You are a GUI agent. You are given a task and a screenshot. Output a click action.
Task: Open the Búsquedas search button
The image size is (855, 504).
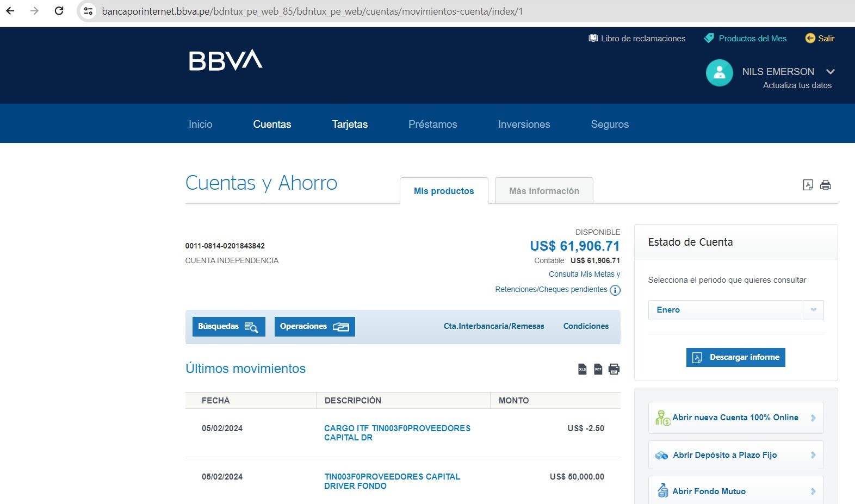coord(228,326)
